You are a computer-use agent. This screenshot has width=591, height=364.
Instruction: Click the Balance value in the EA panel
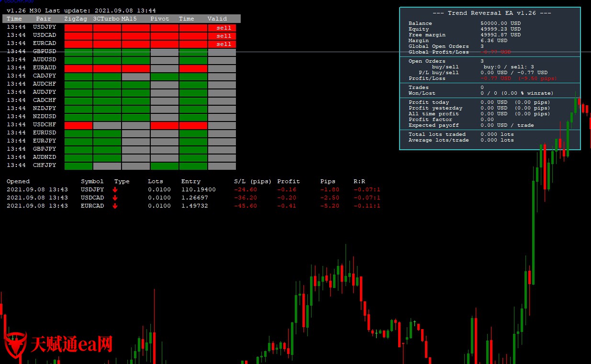click(x=501, y=23)
